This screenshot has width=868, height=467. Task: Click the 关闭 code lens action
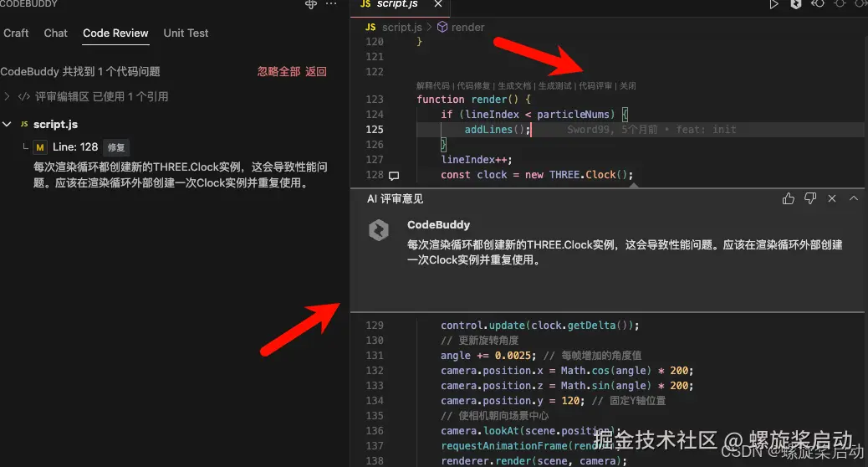click(628, 86)
